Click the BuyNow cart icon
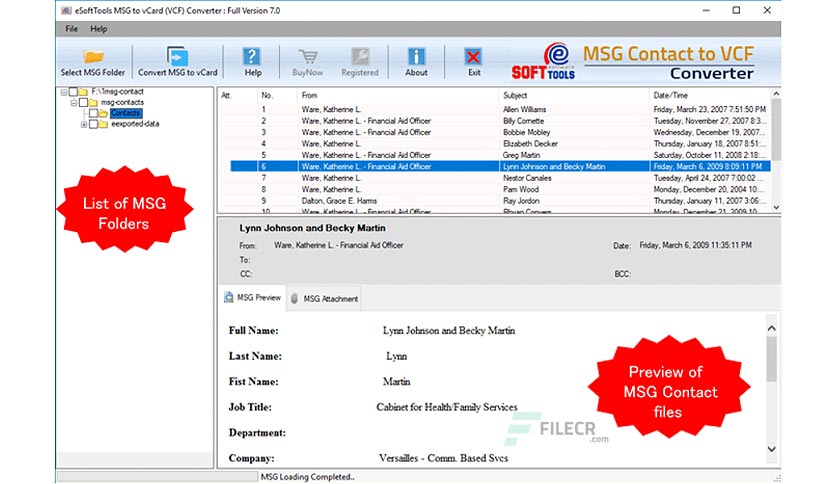This screenshot has width=836, height=484. [308, 56]
